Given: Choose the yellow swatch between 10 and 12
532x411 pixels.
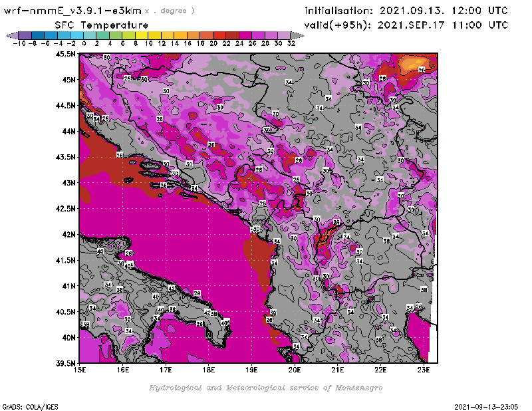Looking at the screenshot, I should click(x=154, y=35).
